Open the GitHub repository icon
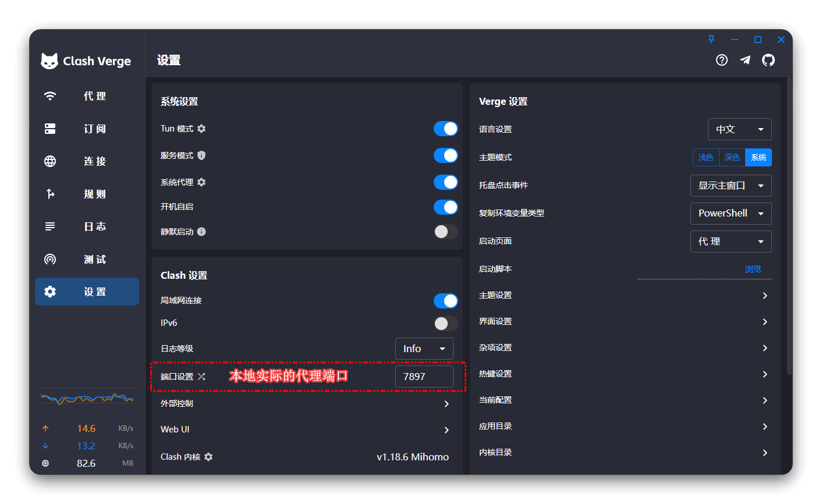The image size is (822, 504). (768, 60)
